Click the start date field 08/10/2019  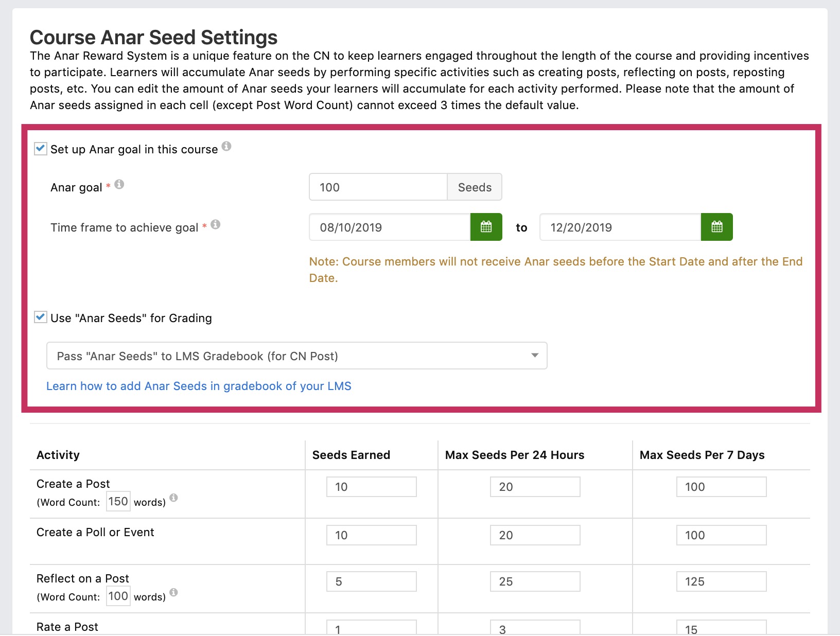[390, 227]
